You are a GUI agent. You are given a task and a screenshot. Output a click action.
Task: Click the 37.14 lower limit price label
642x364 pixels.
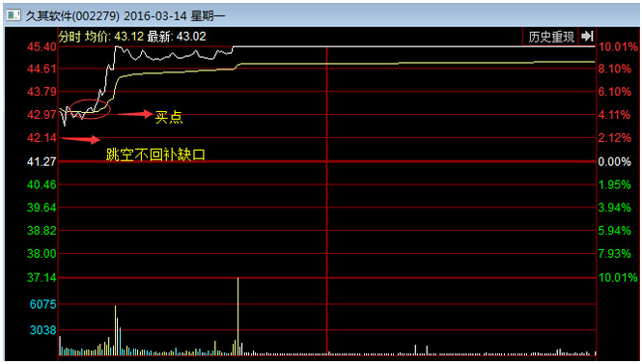[42, 278]
